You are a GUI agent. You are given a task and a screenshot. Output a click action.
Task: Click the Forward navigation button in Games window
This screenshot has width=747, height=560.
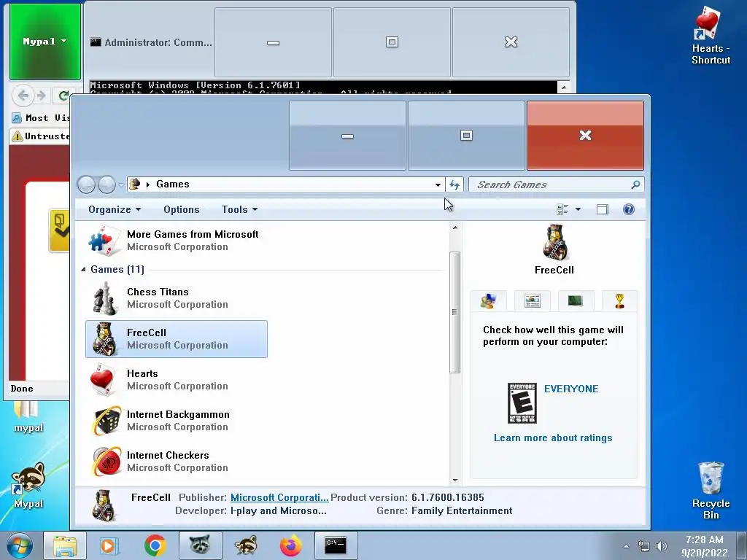[107, 184]
